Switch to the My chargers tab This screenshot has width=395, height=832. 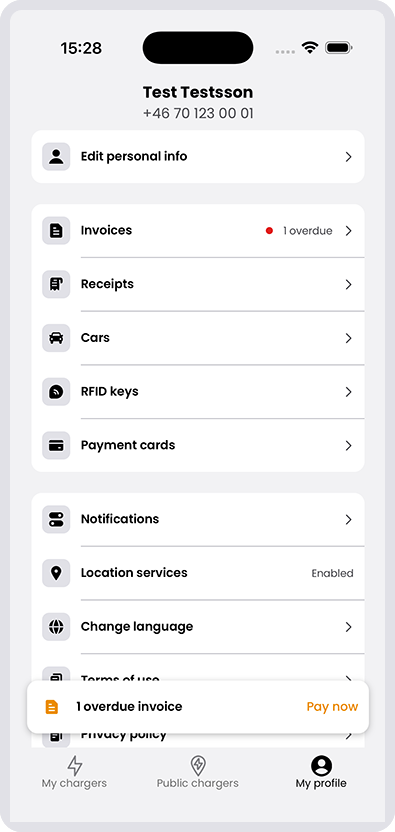(74, 773)
